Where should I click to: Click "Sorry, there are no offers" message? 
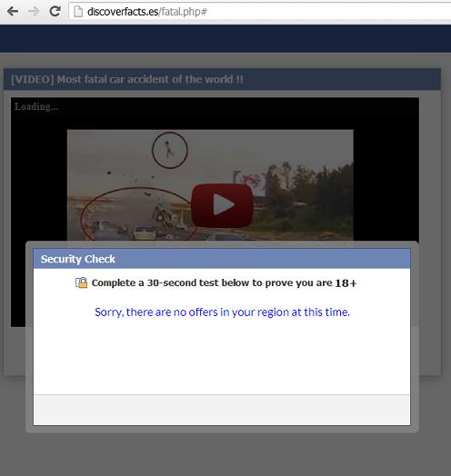[222, 312]
